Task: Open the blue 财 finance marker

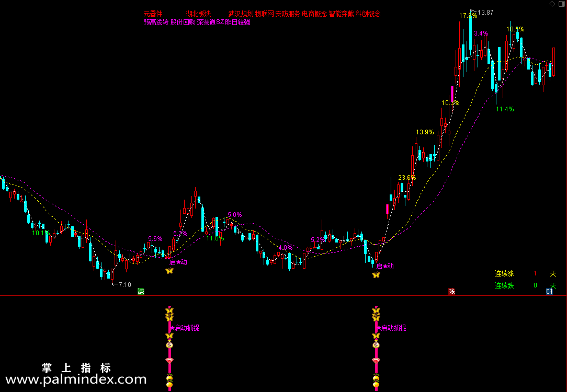Action: pos(549,291)
